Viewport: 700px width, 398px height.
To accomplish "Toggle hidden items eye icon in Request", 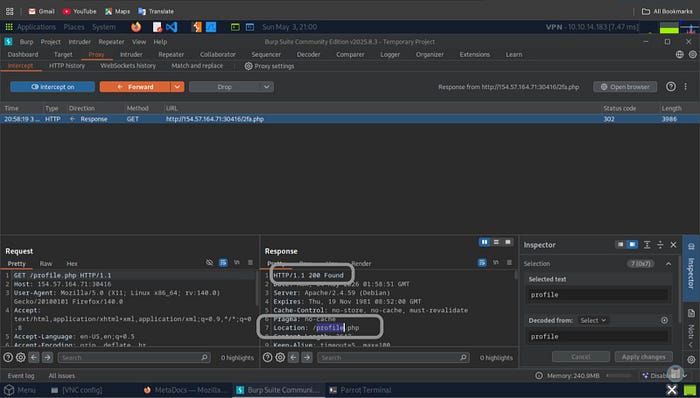I will (x=209, y=262).
